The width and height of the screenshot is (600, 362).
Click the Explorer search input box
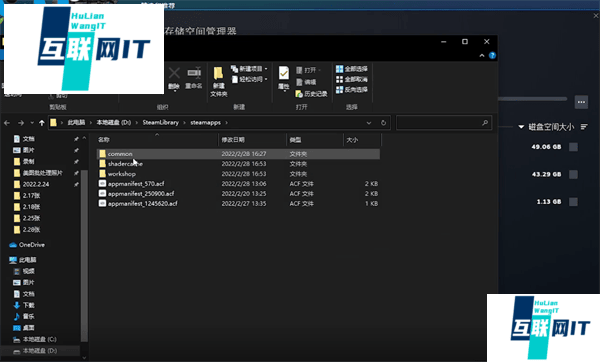[444, 123]
